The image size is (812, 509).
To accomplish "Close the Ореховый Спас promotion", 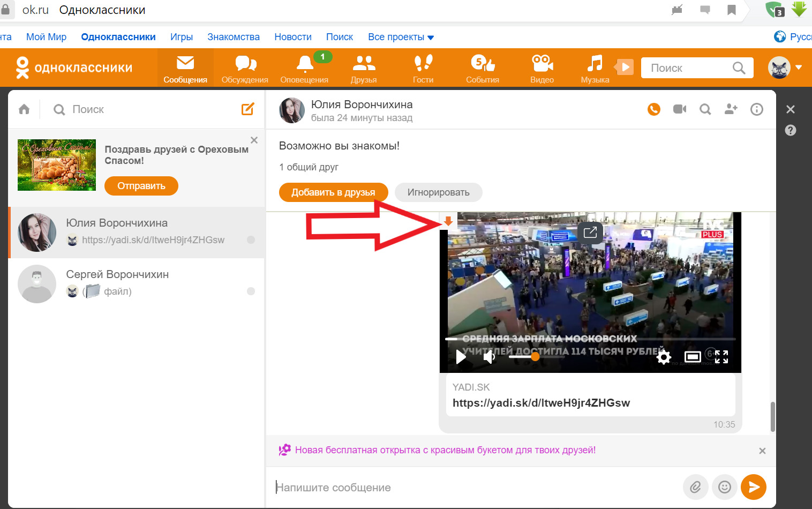I will (254, 140).
